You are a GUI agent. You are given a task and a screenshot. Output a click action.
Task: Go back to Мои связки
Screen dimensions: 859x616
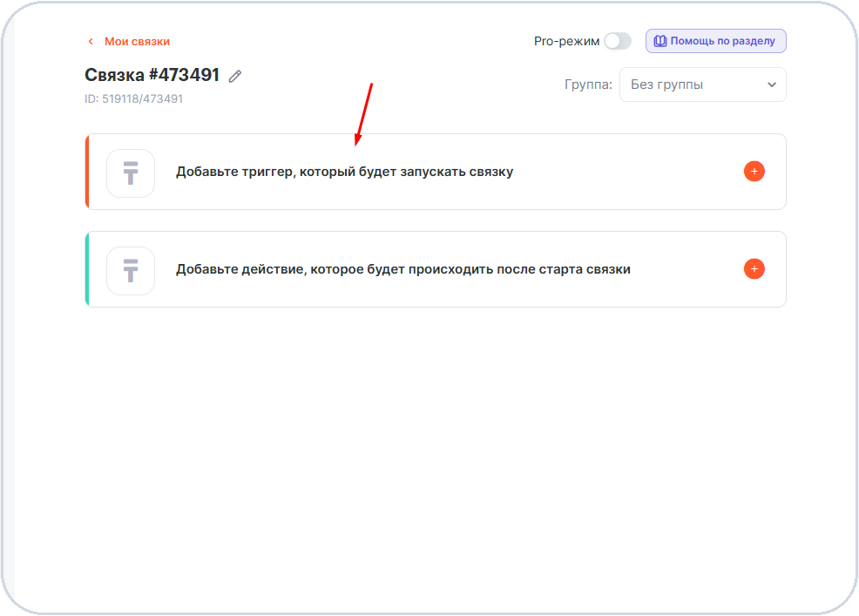pyautogui.click(x=129, y=42)
